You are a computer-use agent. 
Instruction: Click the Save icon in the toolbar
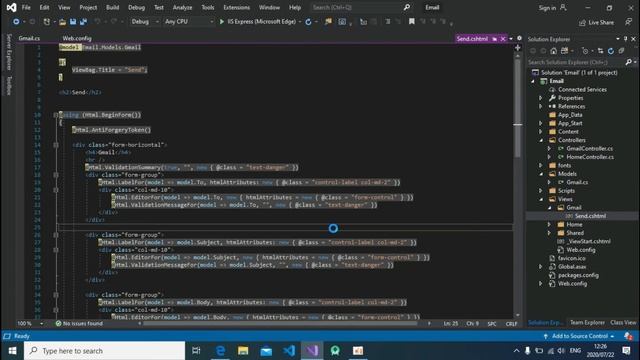[x=73, y=22]
